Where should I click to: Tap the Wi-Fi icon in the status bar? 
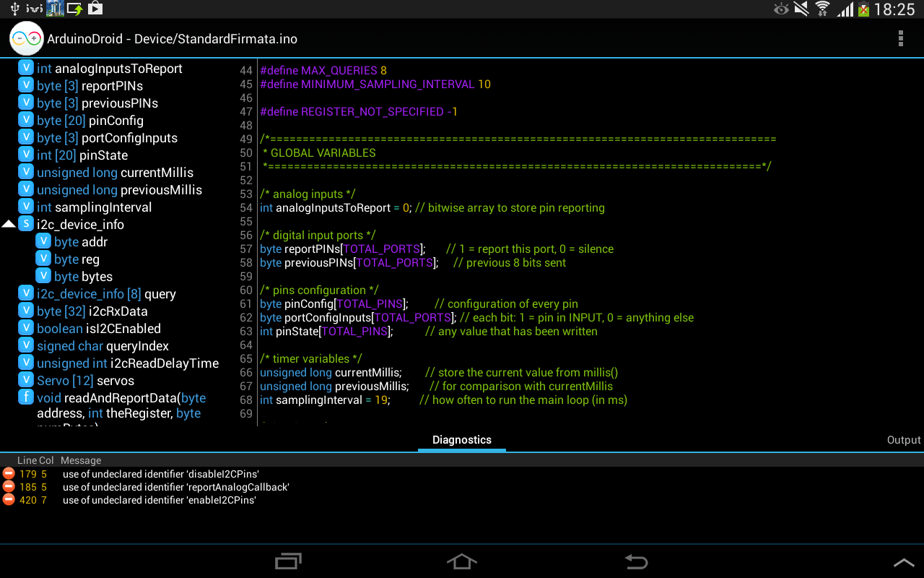click(822, 9)
